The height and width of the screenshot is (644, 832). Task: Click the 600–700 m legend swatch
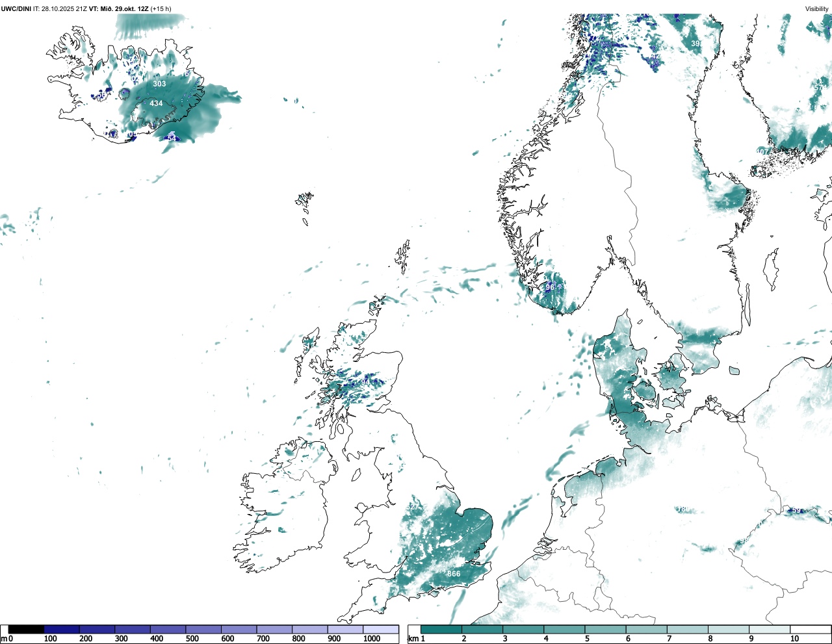(x=239, y=629)
